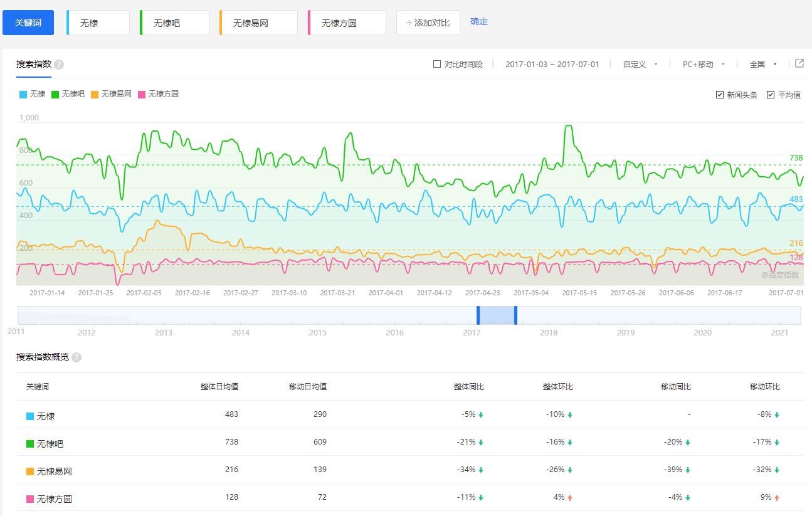Toggle the green 无棣吧 legend series
This screenshot has width=812, height=516.
68,94
